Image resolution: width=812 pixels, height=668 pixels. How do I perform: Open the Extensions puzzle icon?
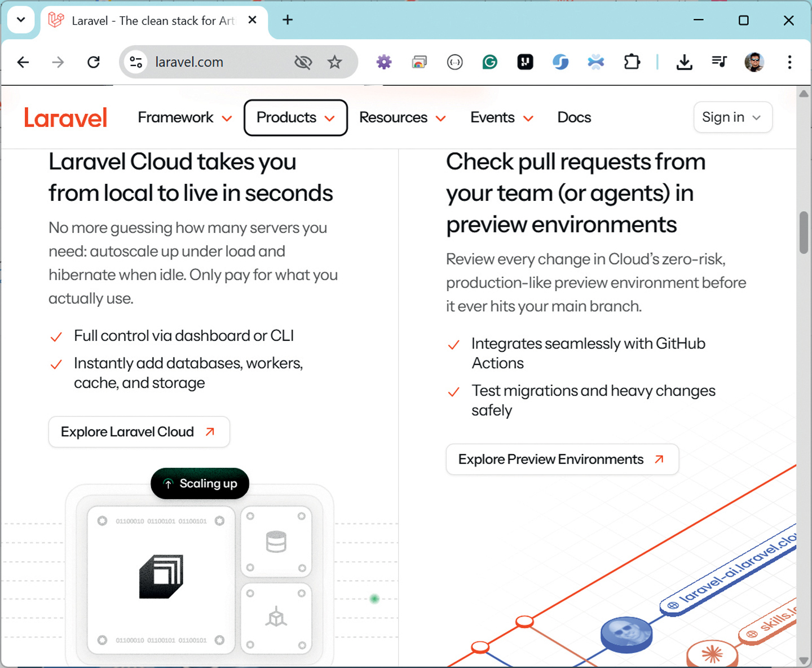[632, 61]
